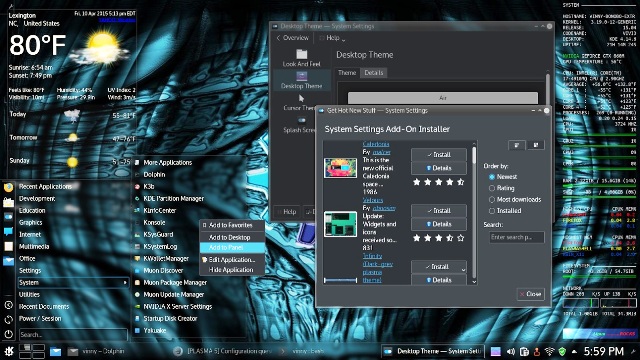Open Details for the Veloura theme
This screenshot has width=640, height=360.
click(x=439, y=224)
